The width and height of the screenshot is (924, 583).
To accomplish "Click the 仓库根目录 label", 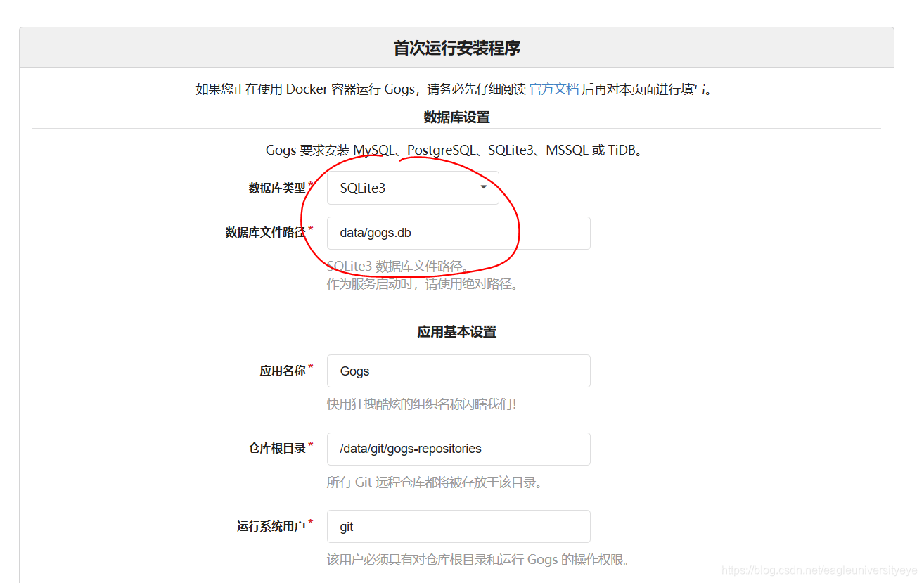I will click(x=277, y=449).
